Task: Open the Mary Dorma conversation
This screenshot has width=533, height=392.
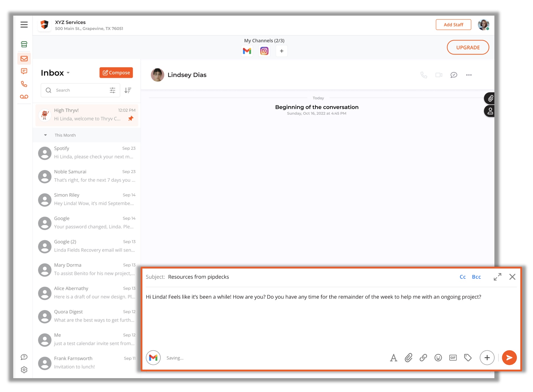Action: [x=87, y=269]
